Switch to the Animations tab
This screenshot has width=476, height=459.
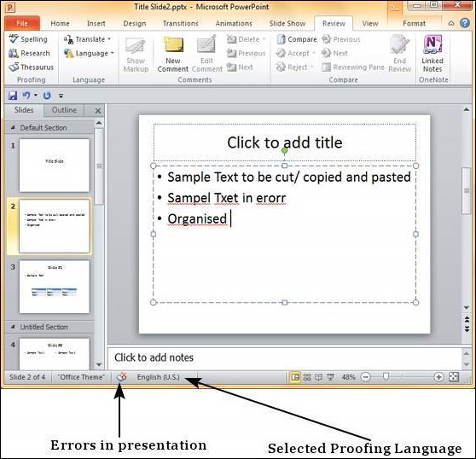click(x=234, y=23)
